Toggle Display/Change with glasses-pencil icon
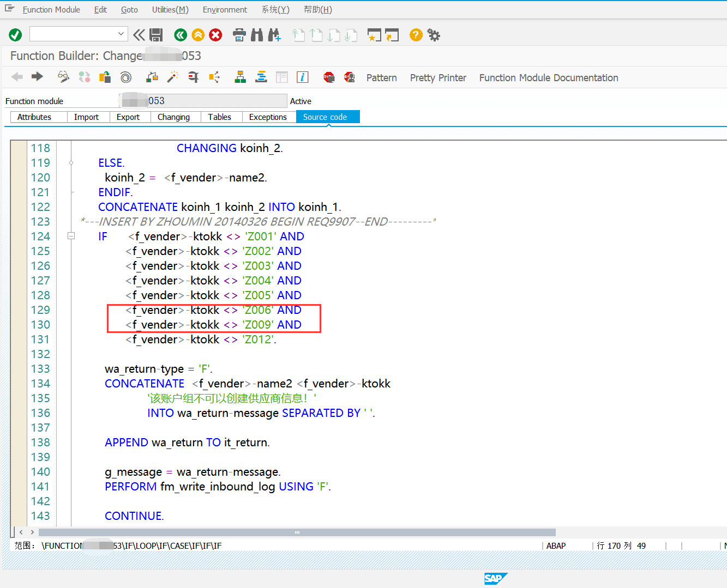Viewport: 727px width, 588px height. [64, 77]
